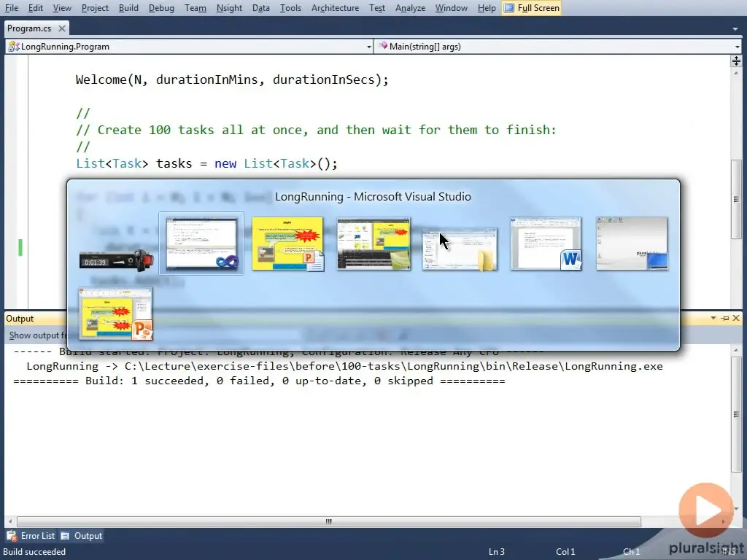The width and height of the screenshot is (747, 560).
Task: Open the Test menu
Action: click(377, 8)
